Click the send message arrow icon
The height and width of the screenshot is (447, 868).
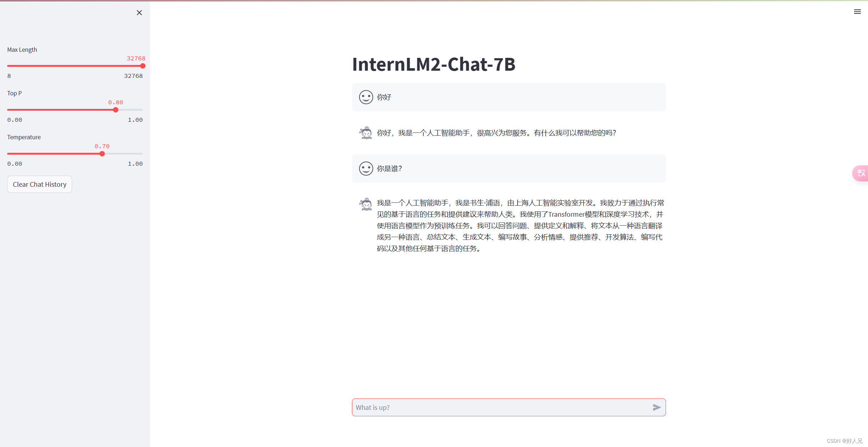pyautogui.click(x=656, y=407)
